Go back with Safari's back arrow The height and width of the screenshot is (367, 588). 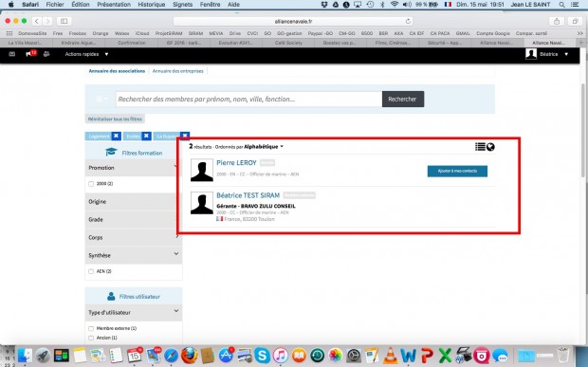pos(37,22)
